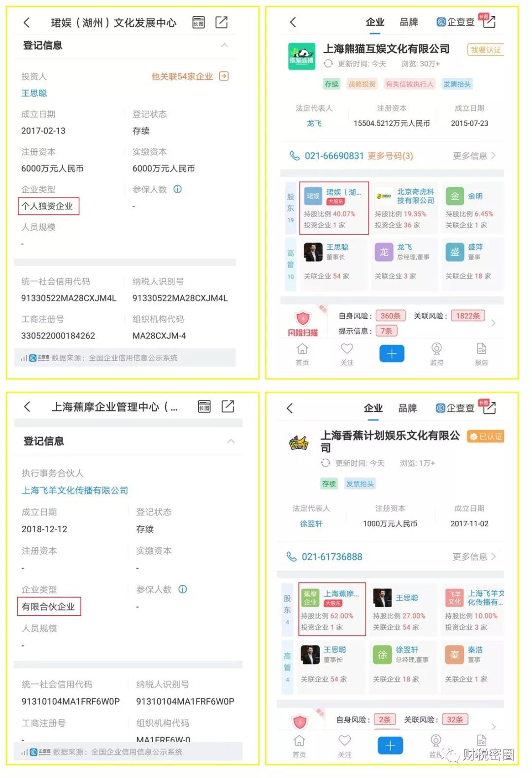The image size is (532, 778).
Task: Open shareholder 金明
Action: click(x=473, y=207)
